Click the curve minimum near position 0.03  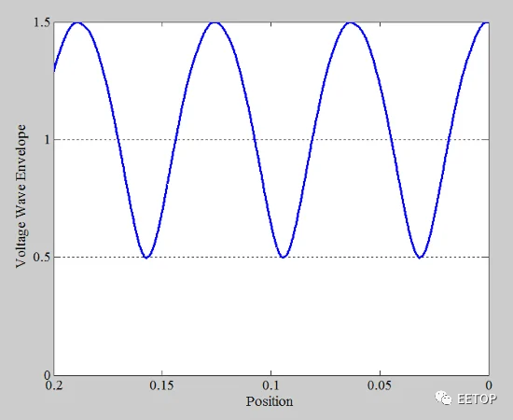420,257
